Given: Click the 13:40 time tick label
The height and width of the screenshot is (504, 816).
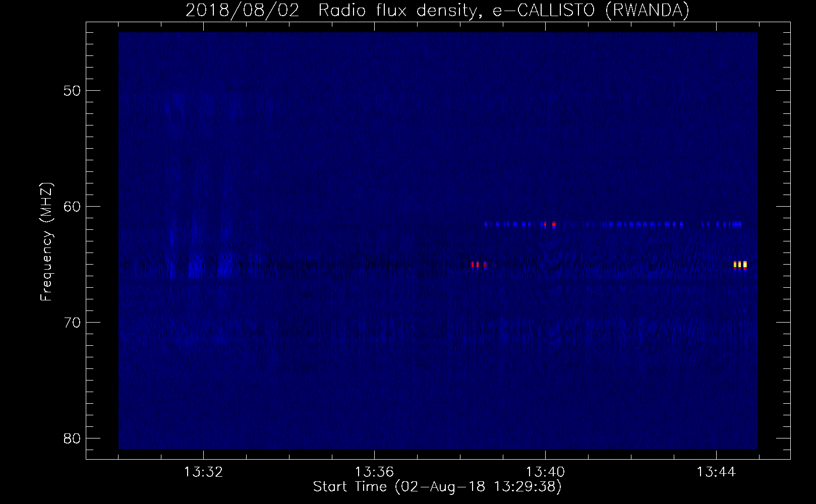Looking at the screenshot, I should pos(545,472).
